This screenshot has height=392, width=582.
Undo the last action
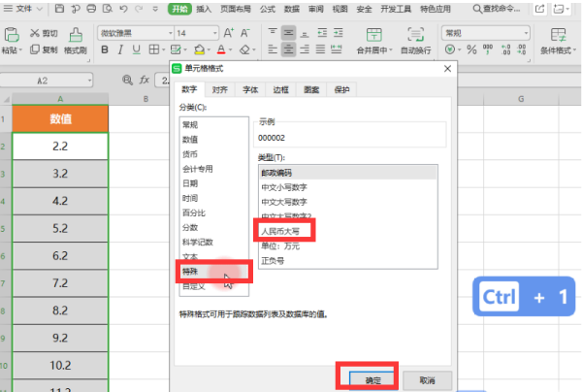pos(123,8)
